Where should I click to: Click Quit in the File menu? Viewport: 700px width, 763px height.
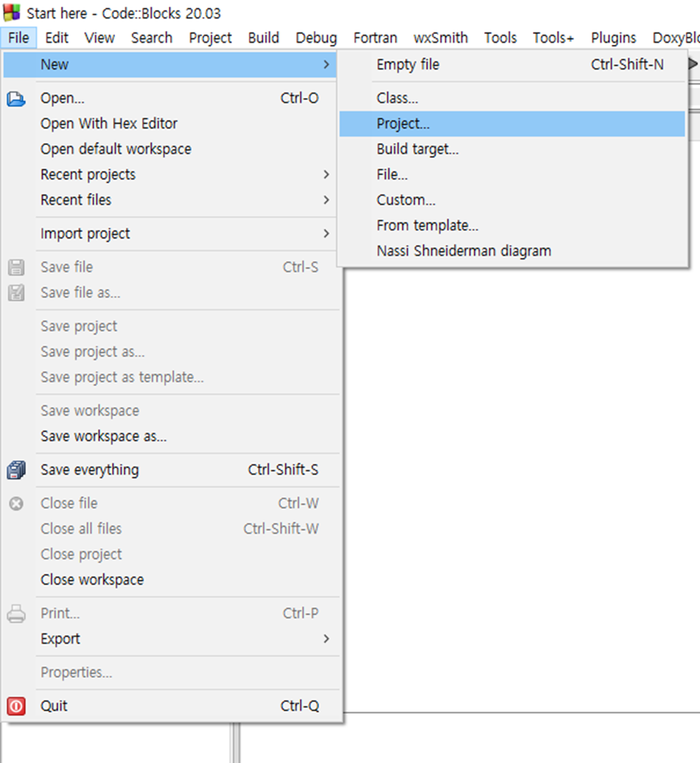click(170, 706)
